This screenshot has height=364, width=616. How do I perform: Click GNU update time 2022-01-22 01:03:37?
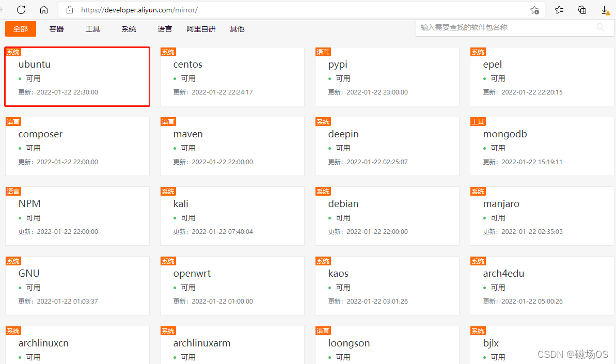coord(68,301)
